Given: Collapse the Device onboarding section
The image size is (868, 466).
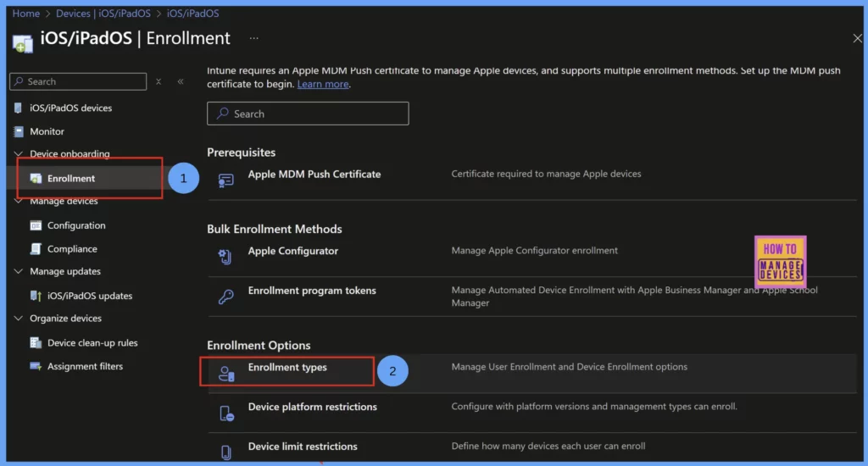Looking at the screenshot, I should 19,154.
